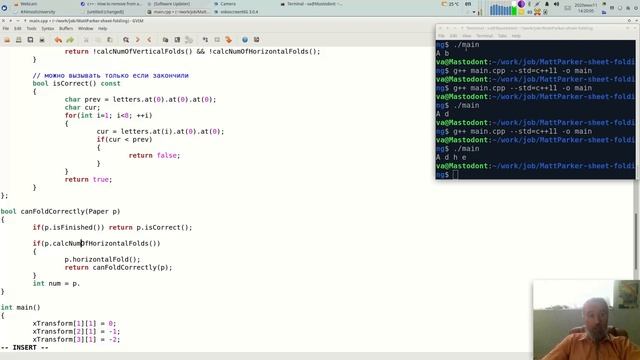The image size is (640, 360).
Task: Click GVim vertical scrollbar thumb
Action: point(635,241)
